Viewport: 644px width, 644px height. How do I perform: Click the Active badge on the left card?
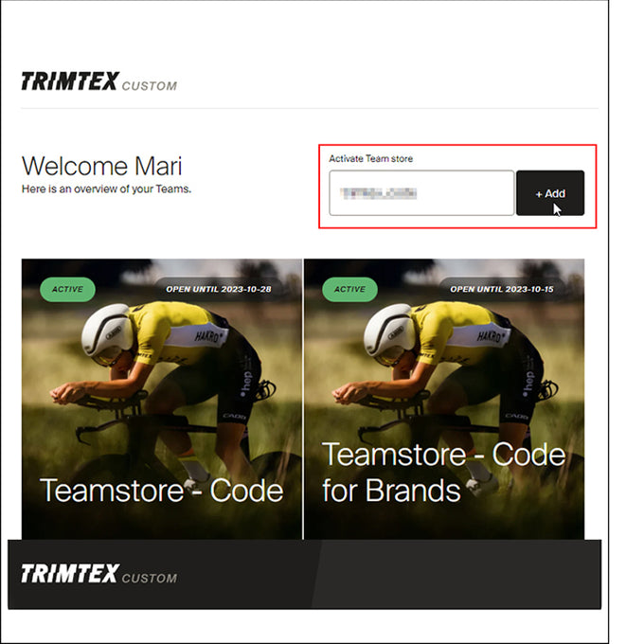67,290
